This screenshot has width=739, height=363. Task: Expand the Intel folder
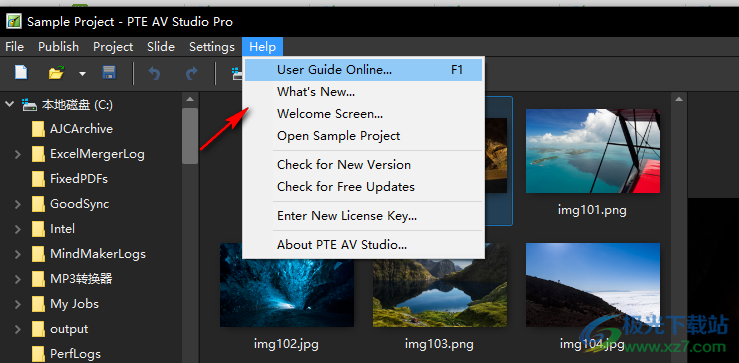pos(18,229)
